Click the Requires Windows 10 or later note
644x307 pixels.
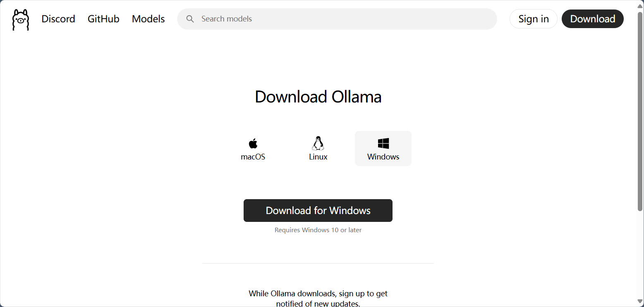tap(318, 230)
